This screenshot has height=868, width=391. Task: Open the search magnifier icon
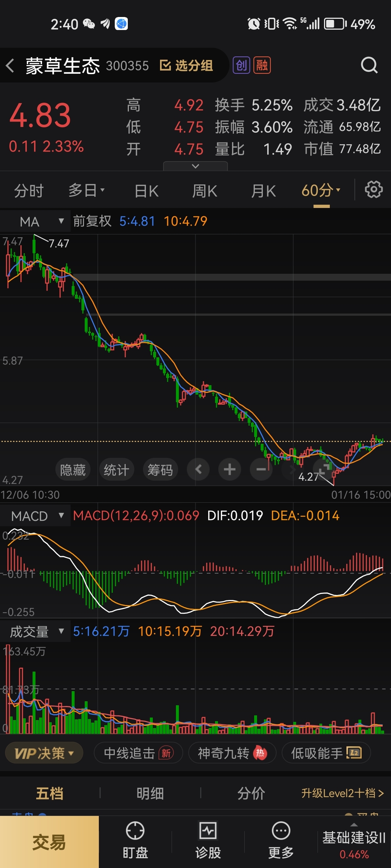coord(369,65)
